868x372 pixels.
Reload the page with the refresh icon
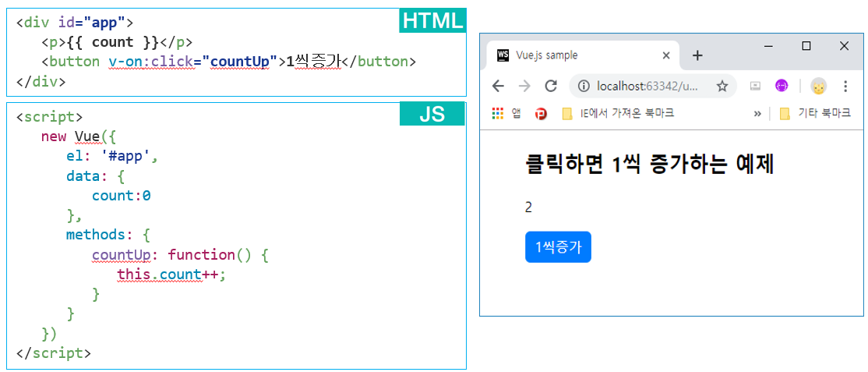click(x=550, y=86)
